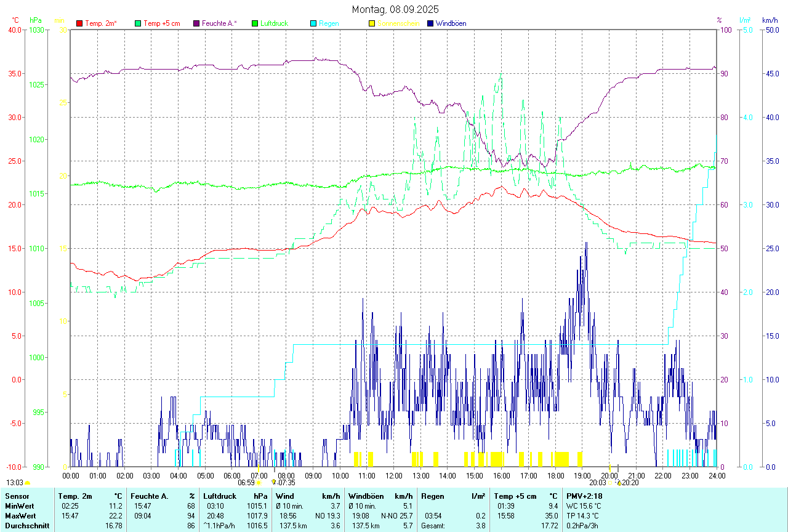
Task: Click the 12:00 time axis label
Action: click(x=393, y=475)
